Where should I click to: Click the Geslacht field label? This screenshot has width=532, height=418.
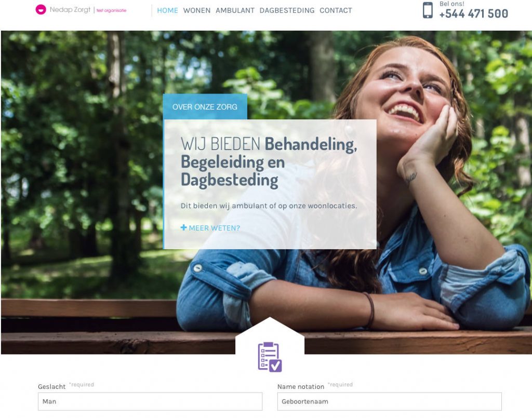tap(51, 386)
